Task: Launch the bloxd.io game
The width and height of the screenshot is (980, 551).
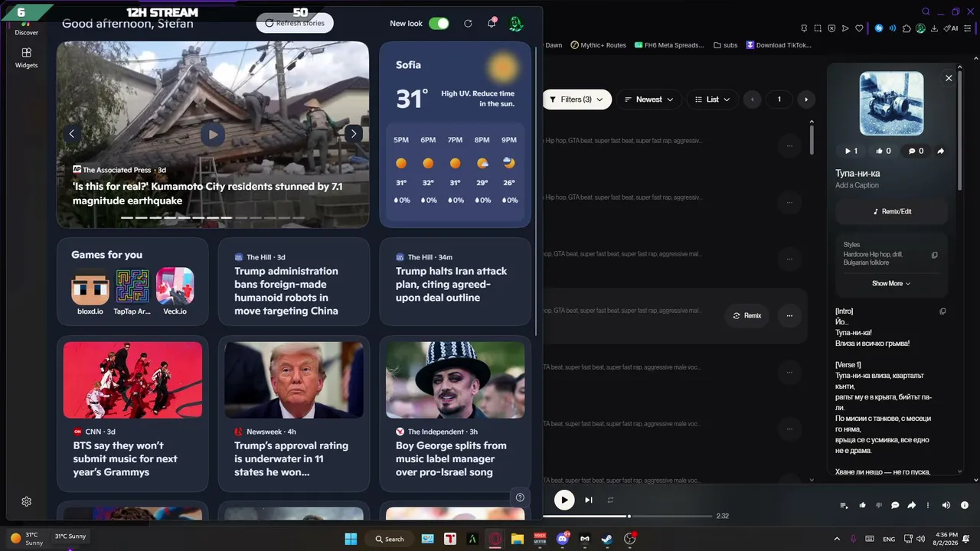Action: [x=90, y=292]
